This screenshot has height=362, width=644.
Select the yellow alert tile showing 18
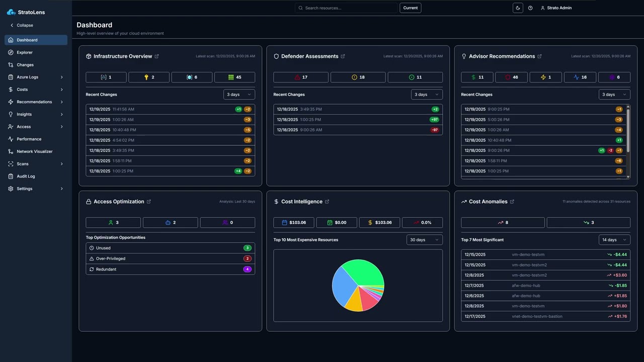[x=358, y=77]
